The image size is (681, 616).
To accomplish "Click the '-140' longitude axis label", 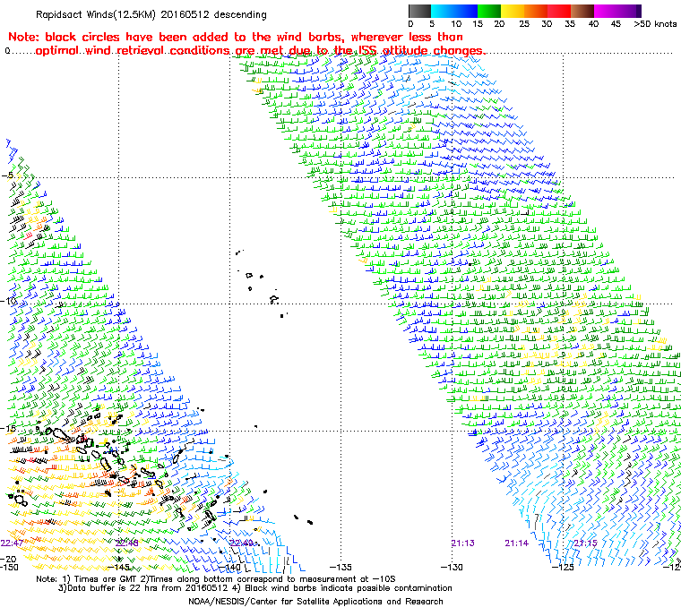I will click(x=229, y=567).
